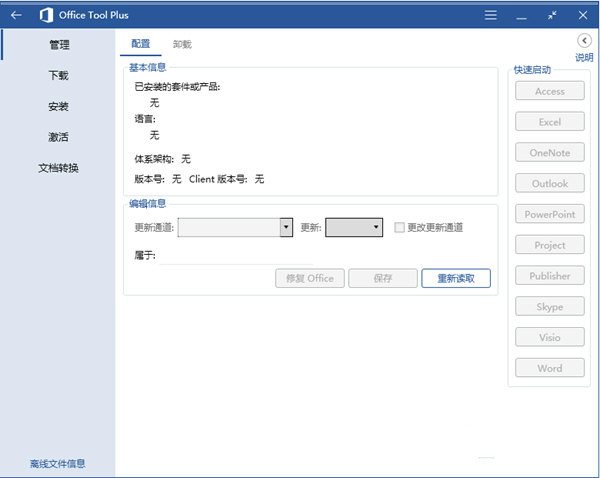The width and height of the screenshot is (600, 478).
Task: Open the 激活 sidebar section
Action: (59, 137)
